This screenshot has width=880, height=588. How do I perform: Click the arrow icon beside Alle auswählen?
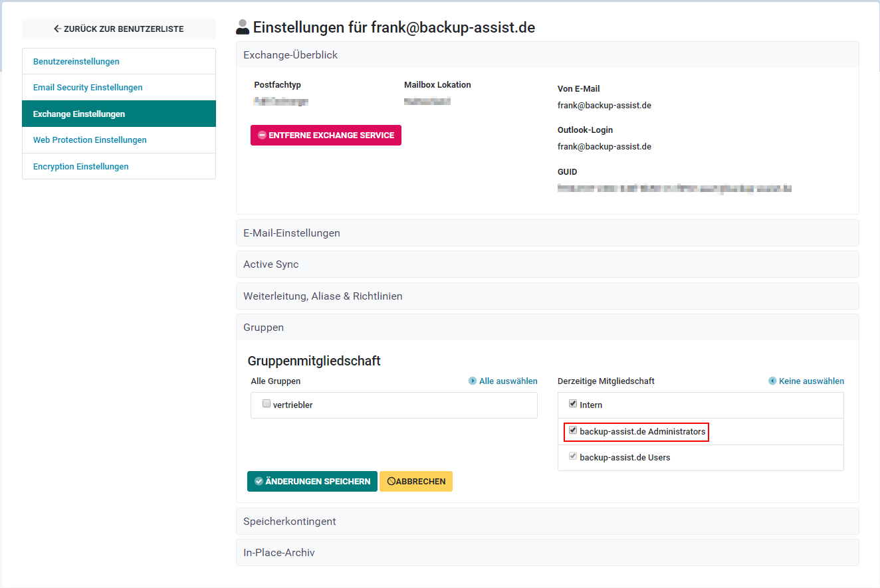pyautogui.click(x=473, y=381)
